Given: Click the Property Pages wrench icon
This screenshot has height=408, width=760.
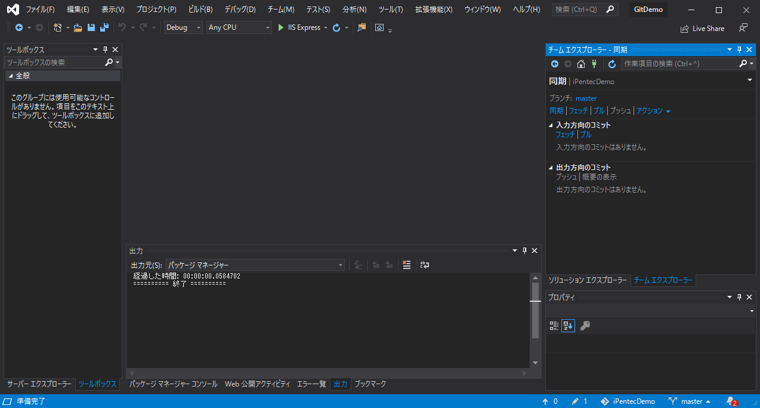Looking at the screenshot, I should pyautogui.click(x=585, y=326).
